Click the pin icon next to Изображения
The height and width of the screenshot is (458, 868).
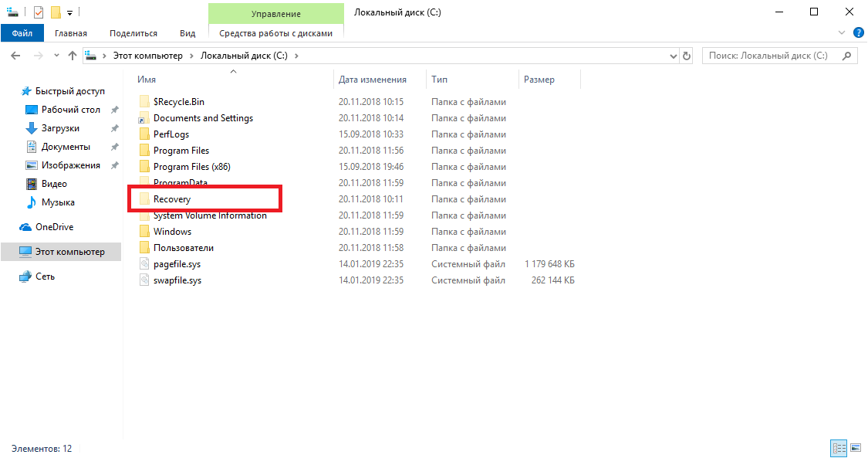[115, 165]
